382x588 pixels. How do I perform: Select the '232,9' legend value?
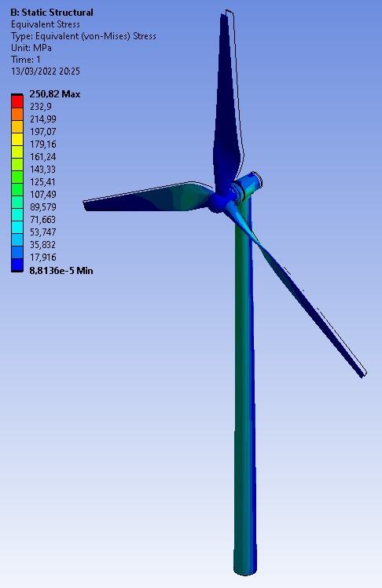pyautogui.click(x=41, y=107)
